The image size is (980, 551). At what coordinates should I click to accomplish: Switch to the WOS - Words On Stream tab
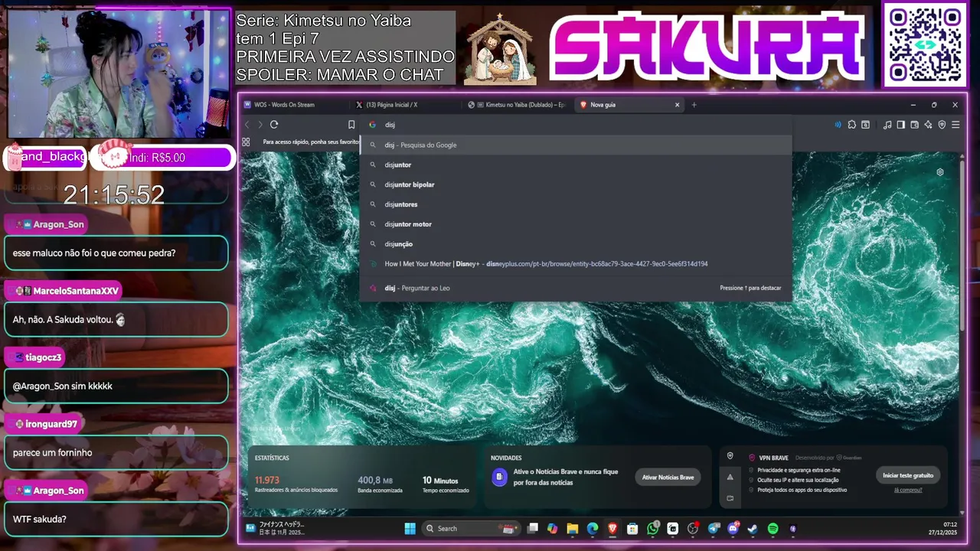(x=295, y=105)
